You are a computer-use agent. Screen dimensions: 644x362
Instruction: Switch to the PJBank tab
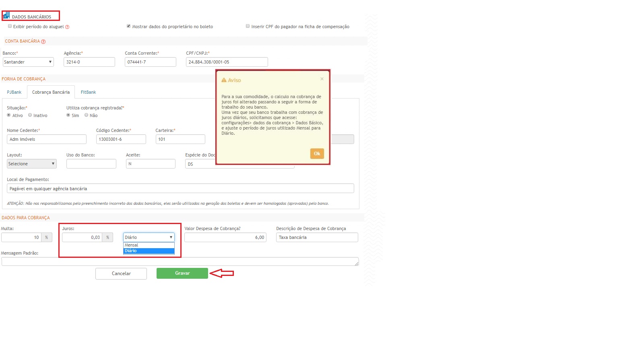coord(14,92)
